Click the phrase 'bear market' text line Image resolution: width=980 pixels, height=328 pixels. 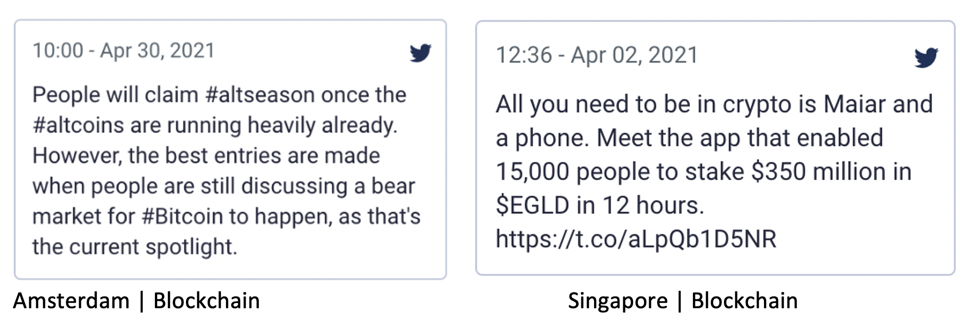coord(224,186)
